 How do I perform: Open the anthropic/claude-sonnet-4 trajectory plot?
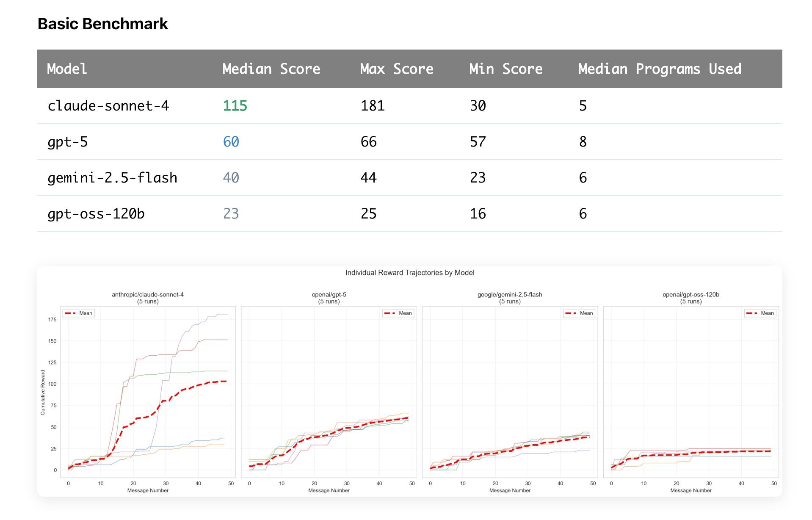tap(148, 392)
